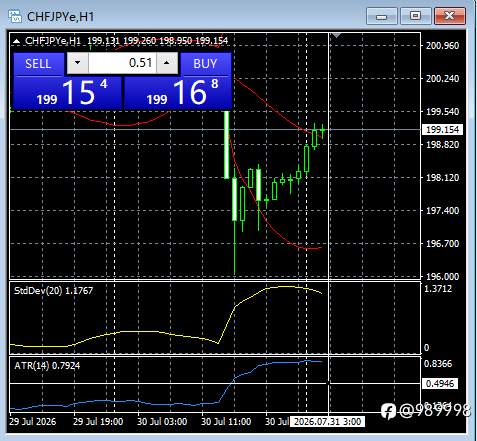
Task: Decrease lot volume with down arrow
Action: (x=78, y=63)
